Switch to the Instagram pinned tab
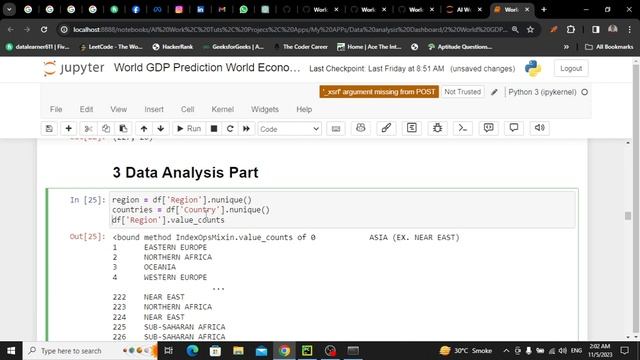This screenshot has height=360, width=640. click(x=179, y=9)
